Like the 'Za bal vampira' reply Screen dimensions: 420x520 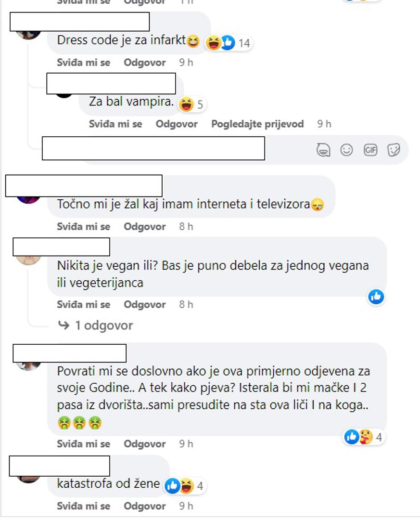pyautogui.click(x=115, y=124)
